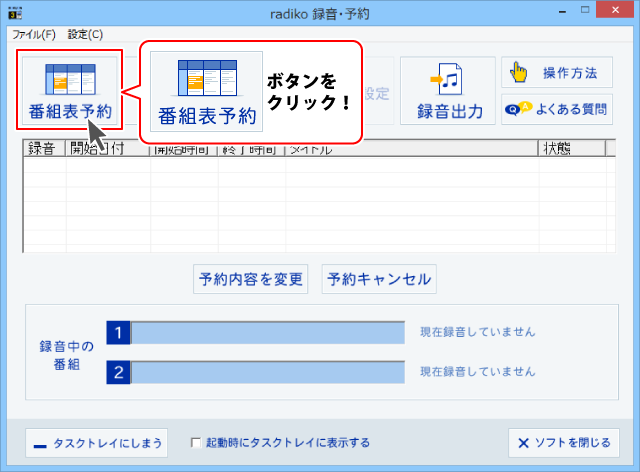640x472 pixels.
Task: Open the 録音出力 function
Action: 448,91
